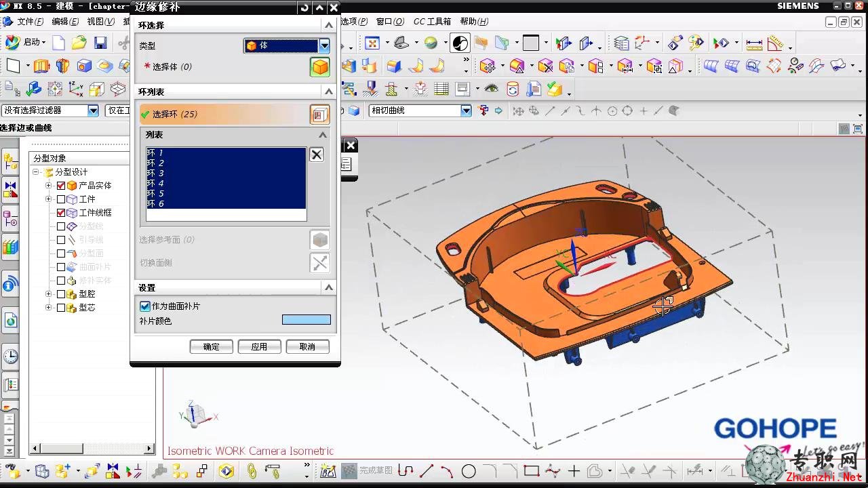The width and height of the screenshot is (868, 488).
Task: Collapse the 环选择 section
Action: (329, 25)
